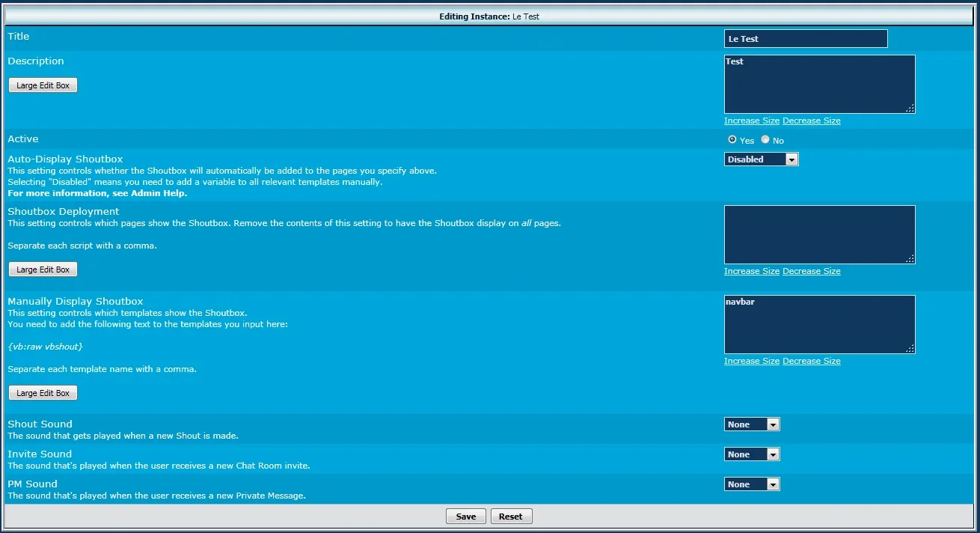Click the 'PM Sound' setting label
This screenshot has width=980, height=533.
coord(32,484)
